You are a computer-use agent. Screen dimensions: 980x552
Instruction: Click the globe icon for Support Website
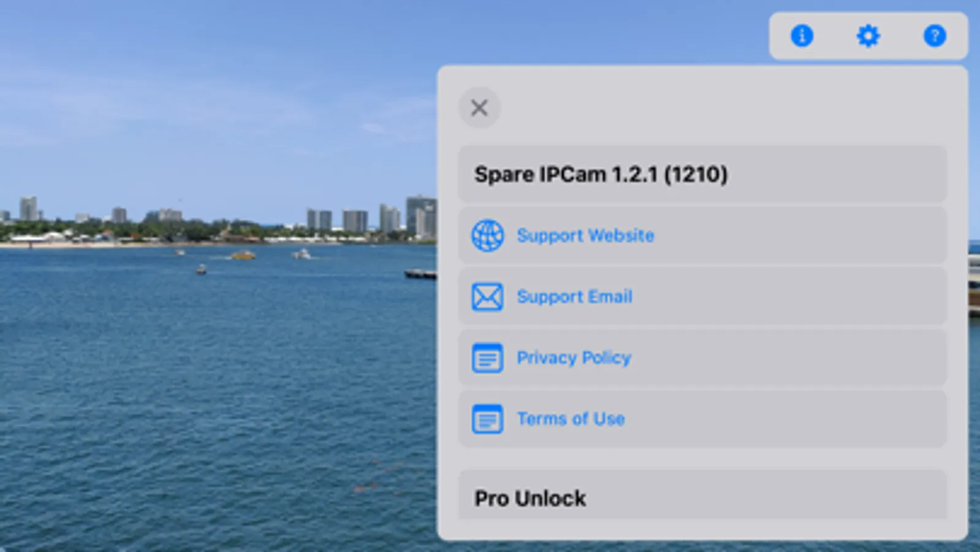(x=487, y=236)
